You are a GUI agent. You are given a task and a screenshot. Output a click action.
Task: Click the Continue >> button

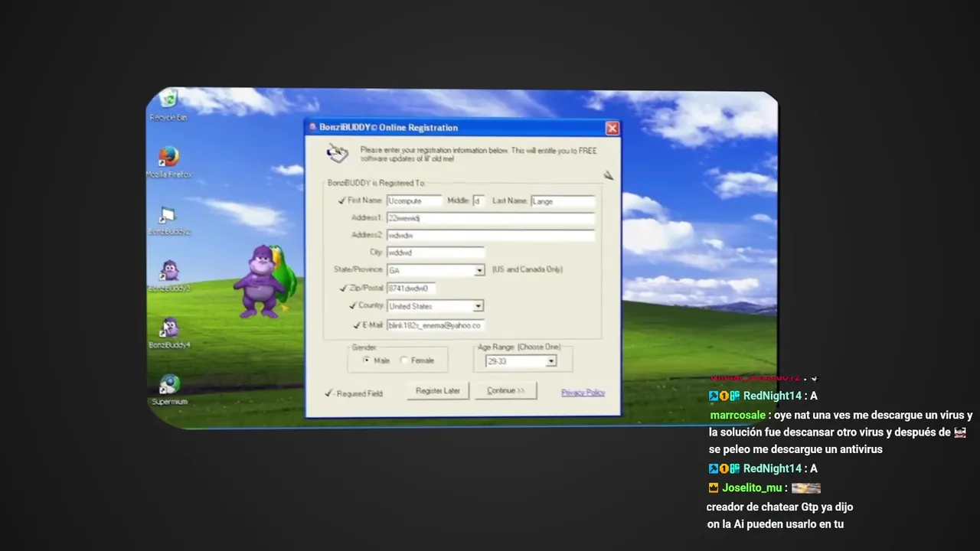click(x=505, y=390)
